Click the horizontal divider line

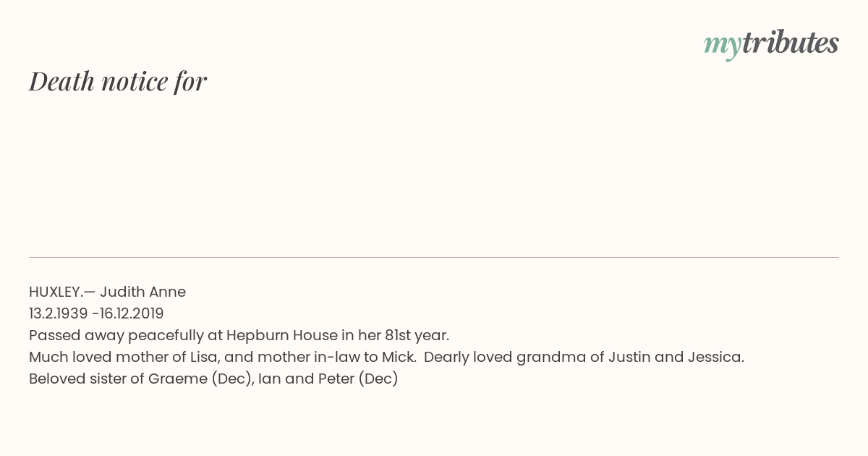pyautogui.click(x=434, y=257)
